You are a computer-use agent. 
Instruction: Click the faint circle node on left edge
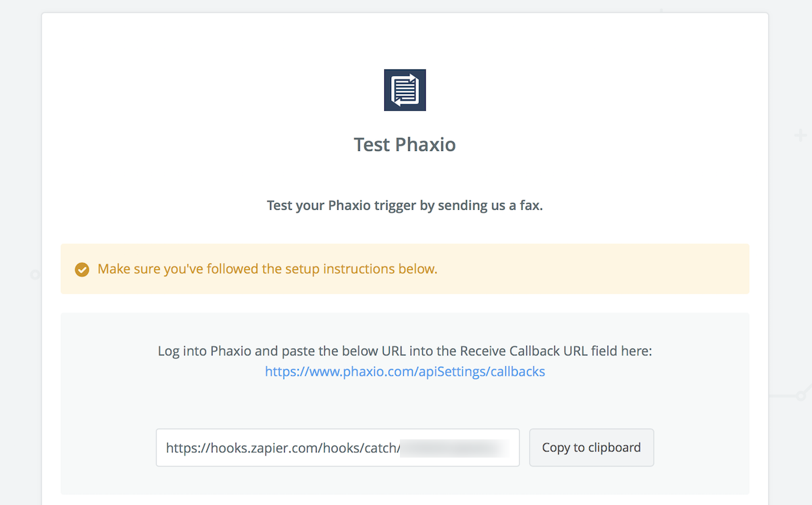click(35, 275)
